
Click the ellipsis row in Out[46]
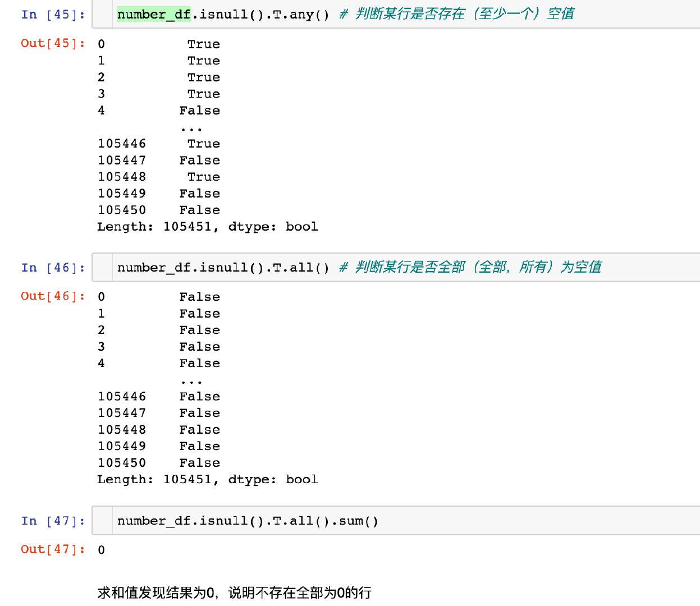point(191,382)
